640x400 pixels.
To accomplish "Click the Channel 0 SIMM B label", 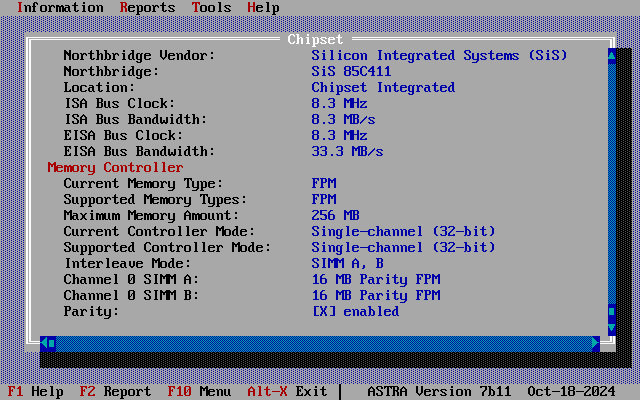I will pos(131,296).
